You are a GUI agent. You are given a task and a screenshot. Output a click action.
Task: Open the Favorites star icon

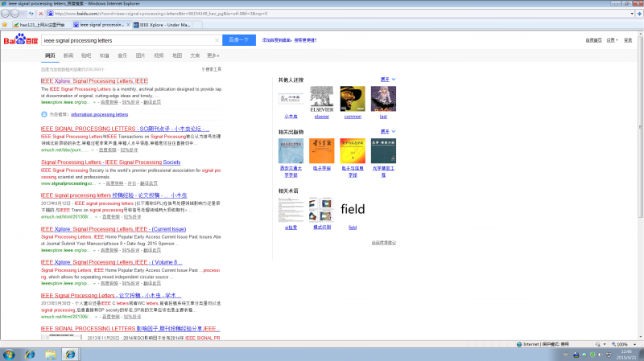pyautogui.click(x=5, y=25)
